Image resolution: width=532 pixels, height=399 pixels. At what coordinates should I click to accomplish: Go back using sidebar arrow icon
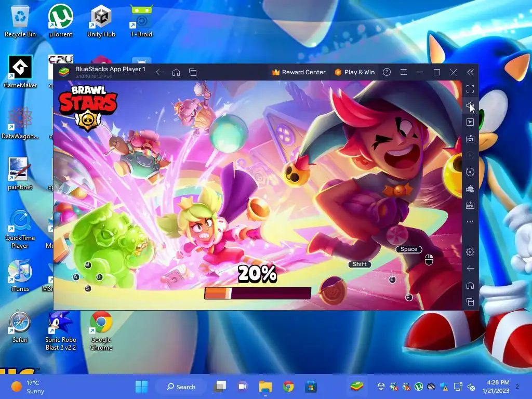[470, 269]
